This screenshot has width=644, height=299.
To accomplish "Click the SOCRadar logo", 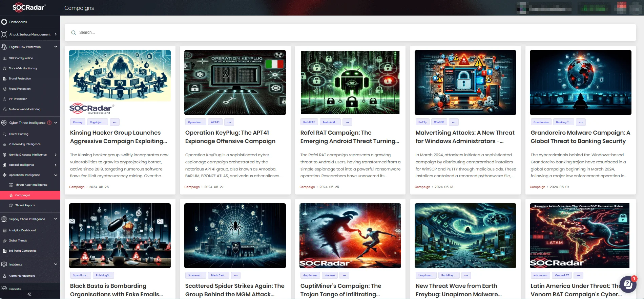I will [x=29, y=7].
